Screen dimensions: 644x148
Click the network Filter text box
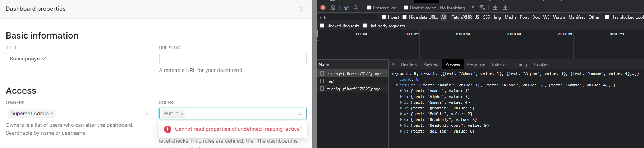click(x=348, y=17)
